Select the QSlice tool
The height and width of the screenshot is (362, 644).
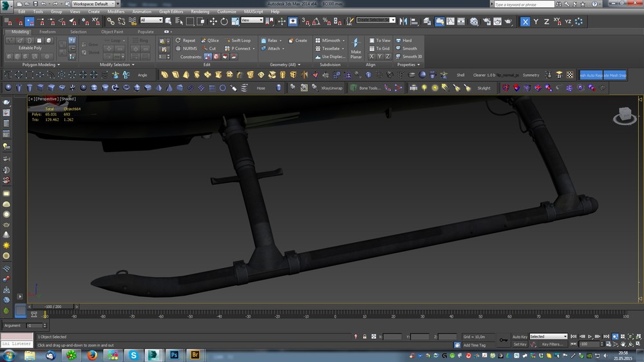coord(210,41)
